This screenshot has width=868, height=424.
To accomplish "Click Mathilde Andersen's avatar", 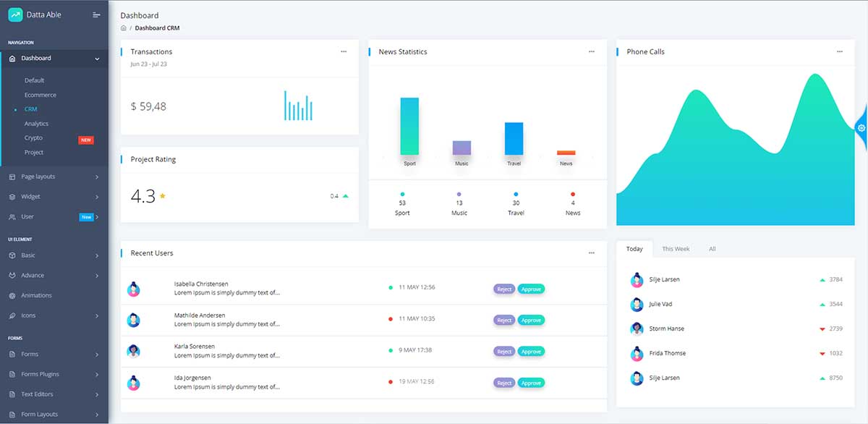I will 133,320.
